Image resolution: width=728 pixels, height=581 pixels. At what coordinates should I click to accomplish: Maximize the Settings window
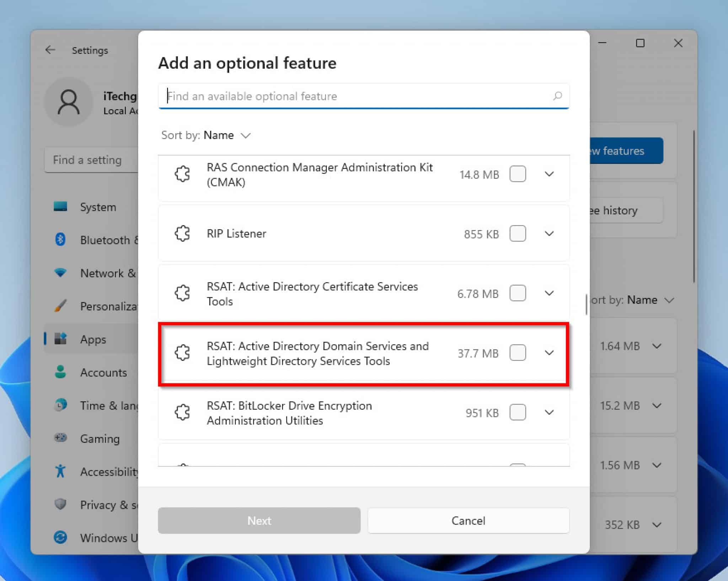click(x=640, y=43)
